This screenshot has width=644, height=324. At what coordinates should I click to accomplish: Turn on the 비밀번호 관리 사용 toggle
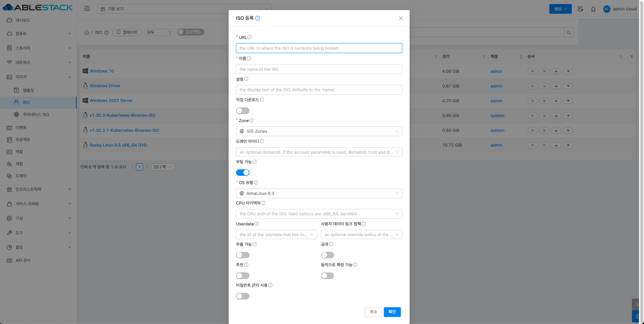pyautogui.click(x=242, y=296)
